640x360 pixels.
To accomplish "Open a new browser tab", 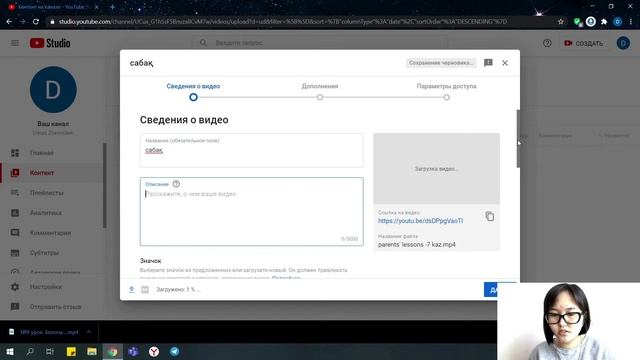I will [112, 7].
